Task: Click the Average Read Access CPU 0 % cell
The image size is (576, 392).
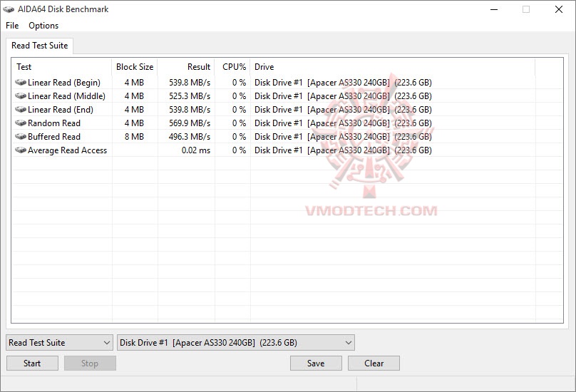Action: click(239, 150)
